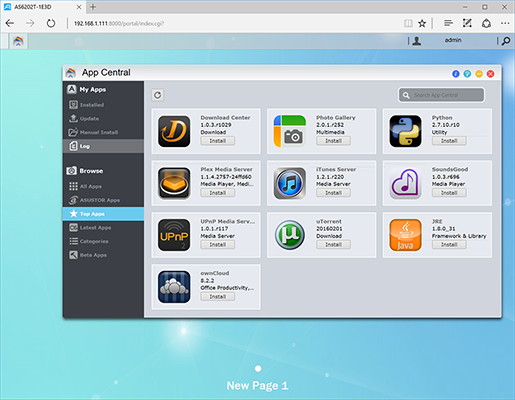Install ownCloud
This screenshot has width=515, height=400.
[x=218, y=296]
